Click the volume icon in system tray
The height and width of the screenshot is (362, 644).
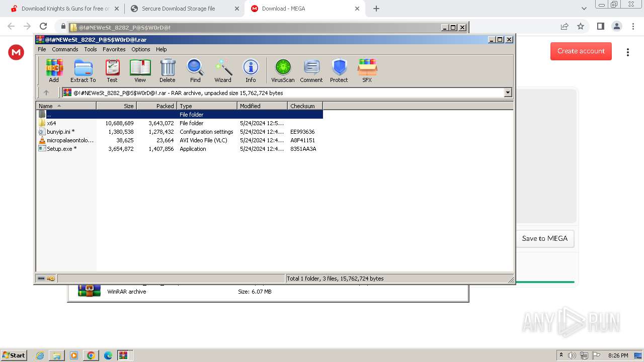(572, 355)
